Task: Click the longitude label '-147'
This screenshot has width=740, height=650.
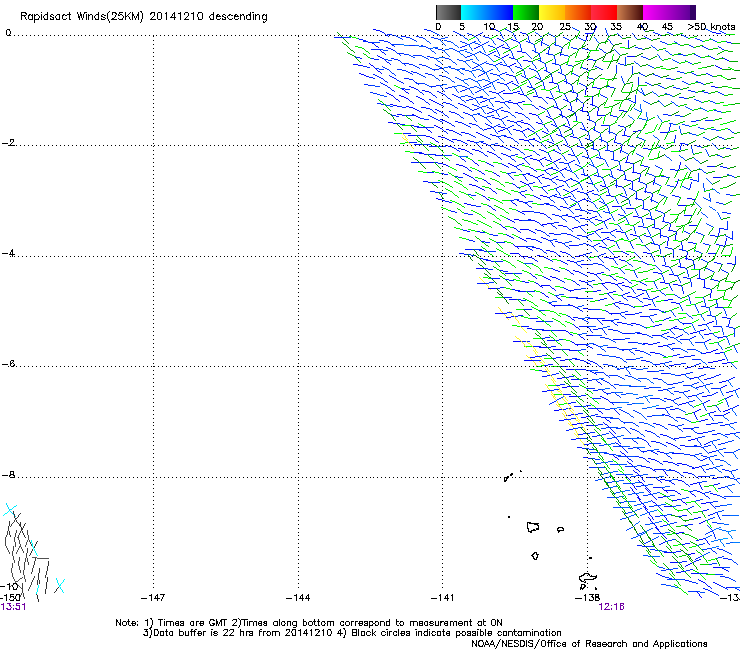Action: click(x=153, y=598)
